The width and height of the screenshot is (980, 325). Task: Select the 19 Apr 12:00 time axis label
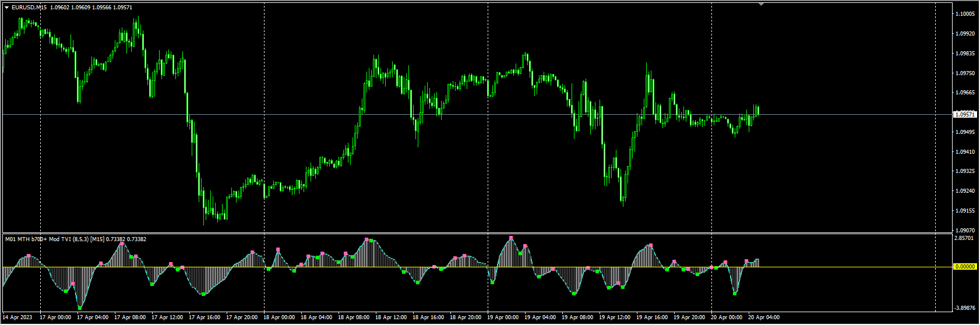615,318
